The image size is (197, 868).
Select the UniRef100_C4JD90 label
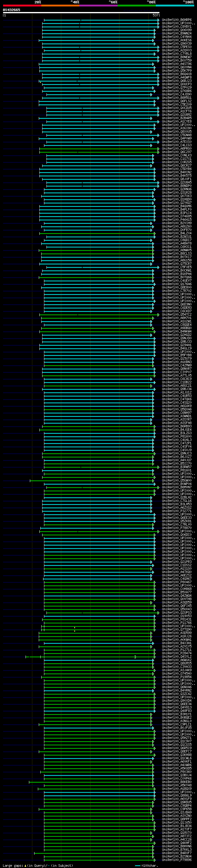tap(177, 94)
